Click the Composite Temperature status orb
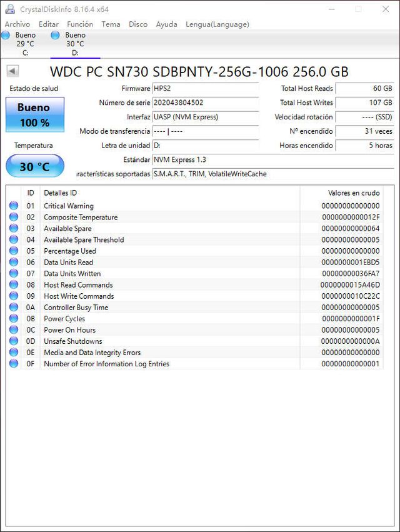Screen dimensions: 400x532 pos(14,217)
